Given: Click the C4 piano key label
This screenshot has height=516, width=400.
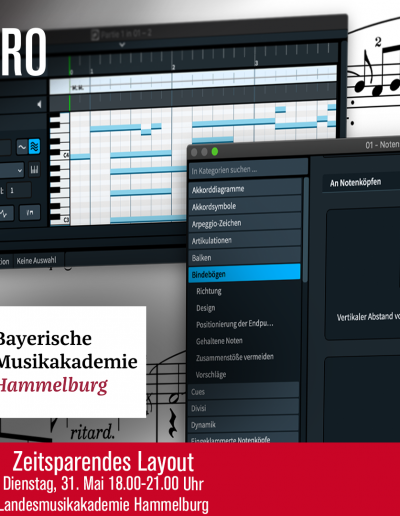Looking at the screenshot, I should point(66,155).
